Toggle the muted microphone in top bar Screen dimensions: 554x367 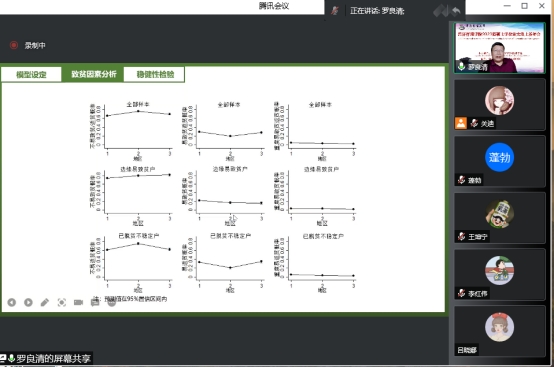[335, 11]
